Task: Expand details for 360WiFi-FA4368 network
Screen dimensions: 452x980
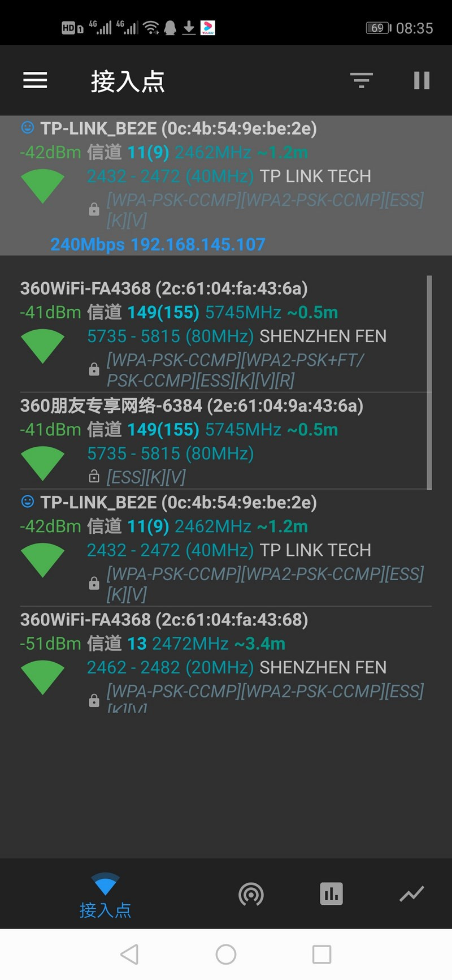Action: [x=164, y=288]
